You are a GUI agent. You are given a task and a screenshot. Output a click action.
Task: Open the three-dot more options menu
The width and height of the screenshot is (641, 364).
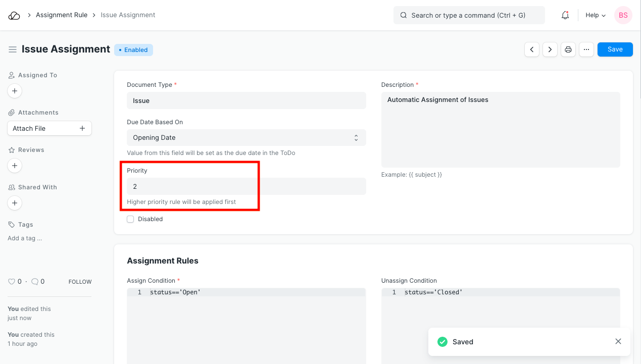point(586,49)
